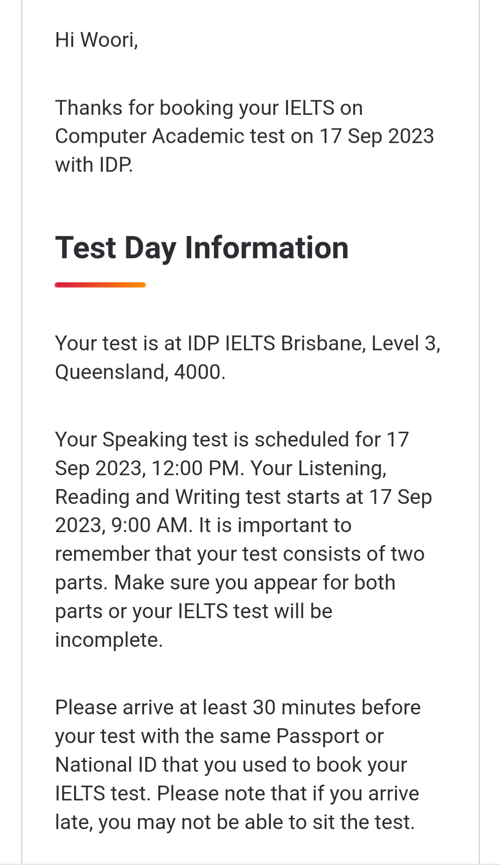Viewport: 500px width, 868px height.
Task: Click the 'National ID' text
Action: [x=106, y=765]
